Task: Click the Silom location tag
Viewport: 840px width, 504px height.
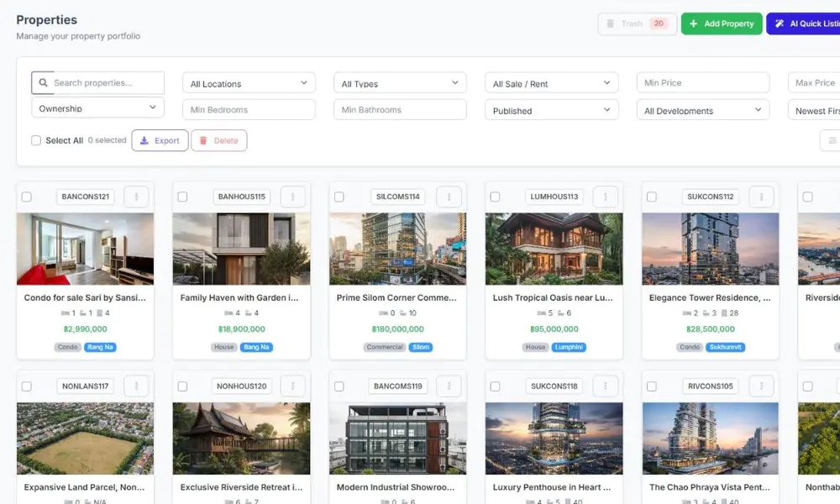Action: [x=421, y=347]
